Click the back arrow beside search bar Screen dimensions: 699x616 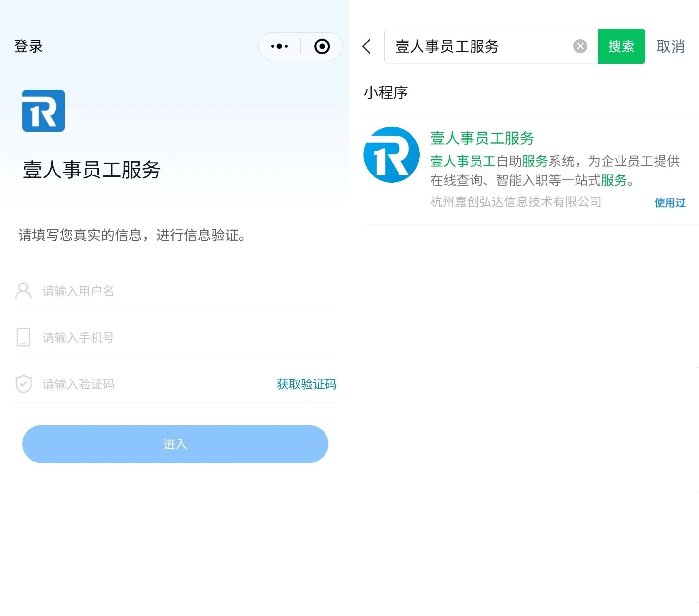pos(367,46)
